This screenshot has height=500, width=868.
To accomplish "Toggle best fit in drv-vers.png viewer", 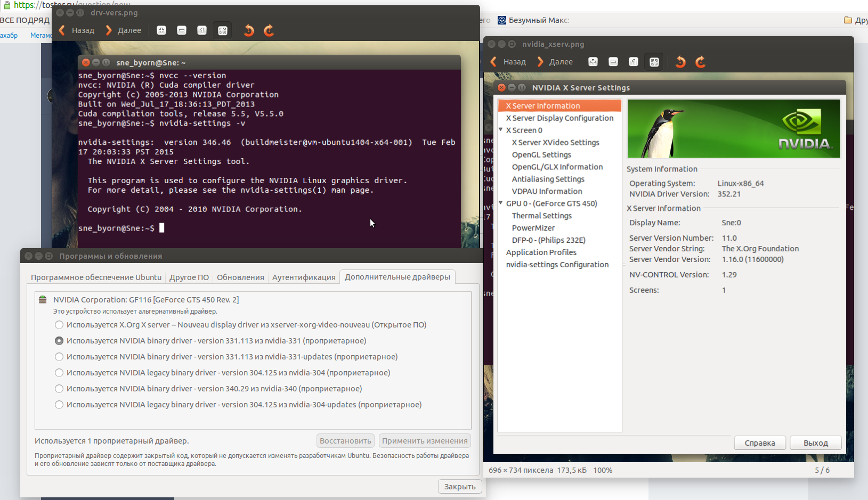I will (x=223, y=30).
